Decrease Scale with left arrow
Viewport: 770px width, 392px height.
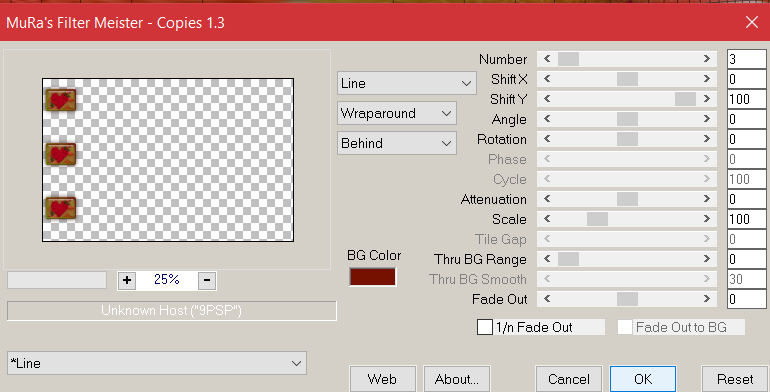547,219
